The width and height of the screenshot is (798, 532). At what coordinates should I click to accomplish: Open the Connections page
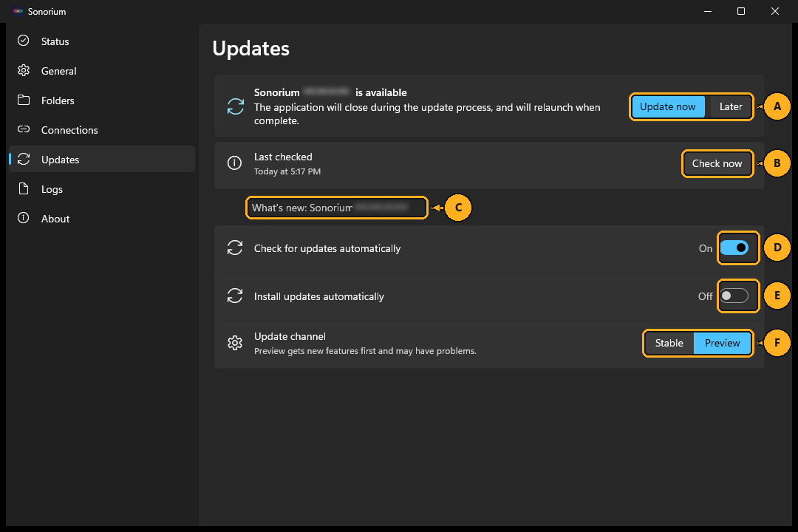102,130
